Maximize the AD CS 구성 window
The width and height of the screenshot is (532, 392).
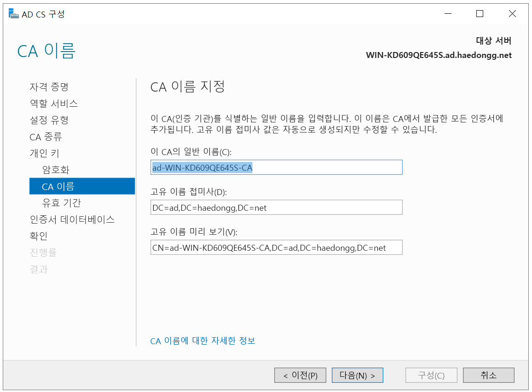(x=480, y=14)
